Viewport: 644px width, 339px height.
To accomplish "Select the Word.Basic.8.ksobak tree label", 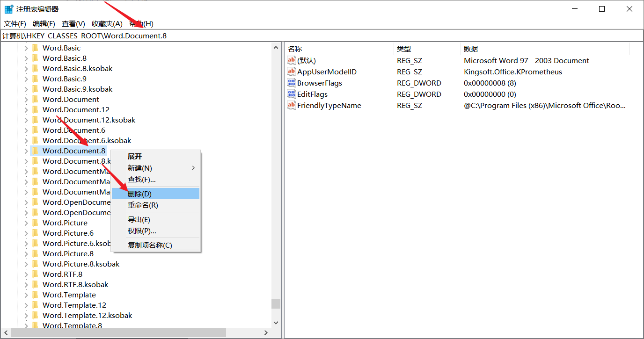I will coord(77,68).
